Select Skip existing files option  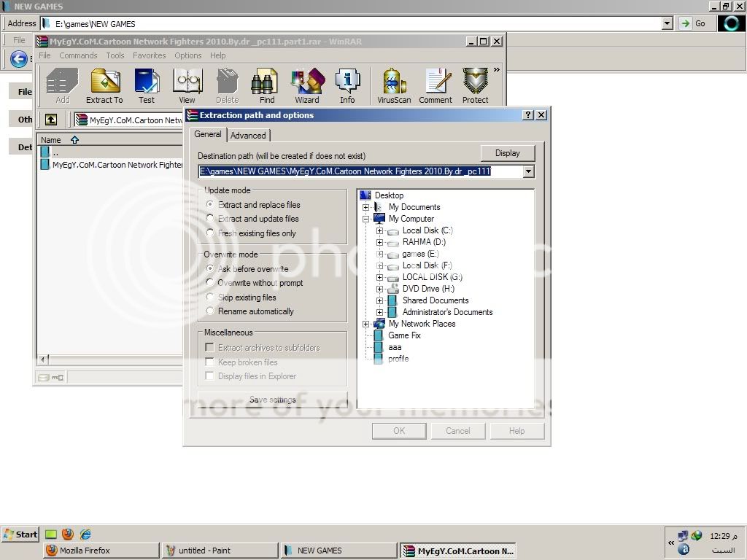[241, 297]
